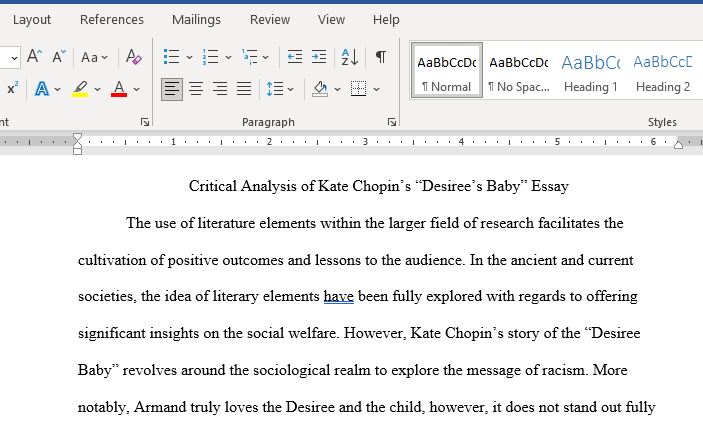Expand font color options arrow
The image size is (703, 424).
[136, 89]
